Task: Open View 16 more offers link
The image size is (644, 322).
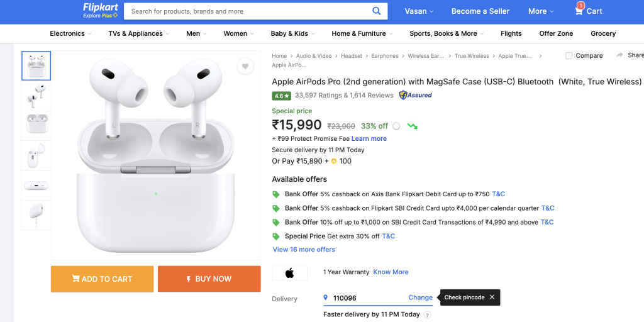Action: click(304, 250)
